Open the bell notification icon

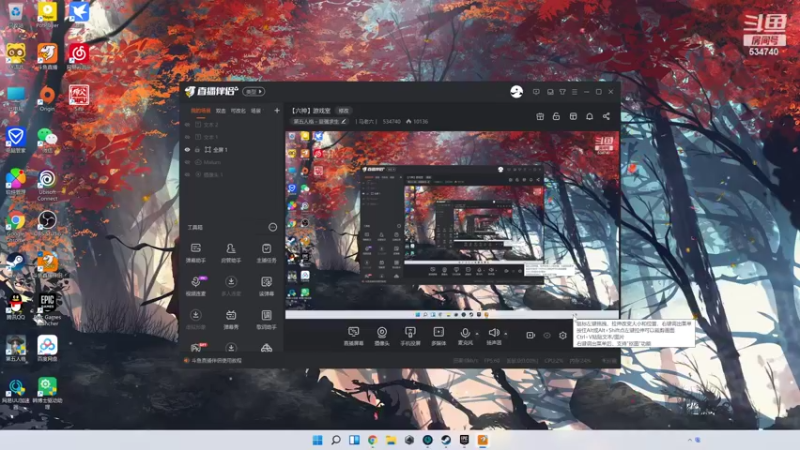[x=589, y=116]
